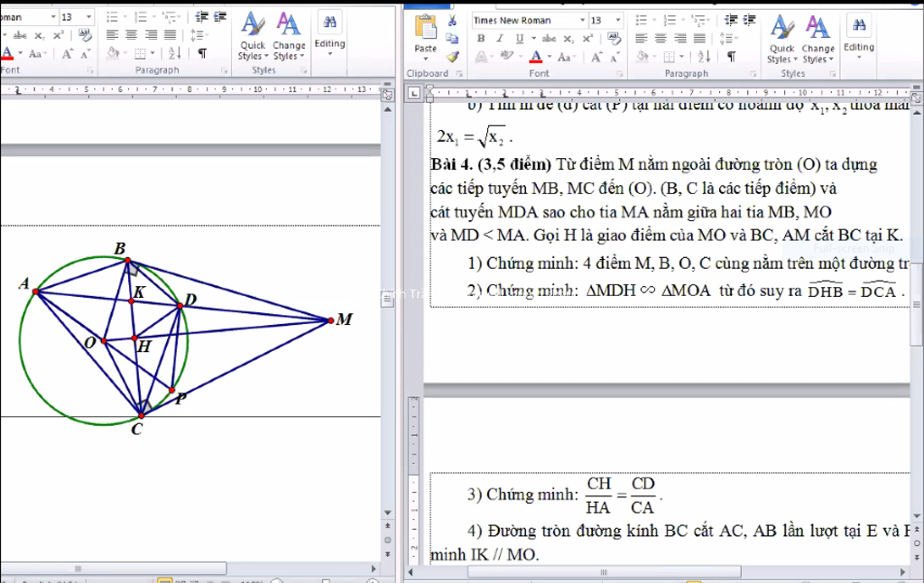Click the tab selector on right window ruler
924x583 pixels.
click(415, 93)
